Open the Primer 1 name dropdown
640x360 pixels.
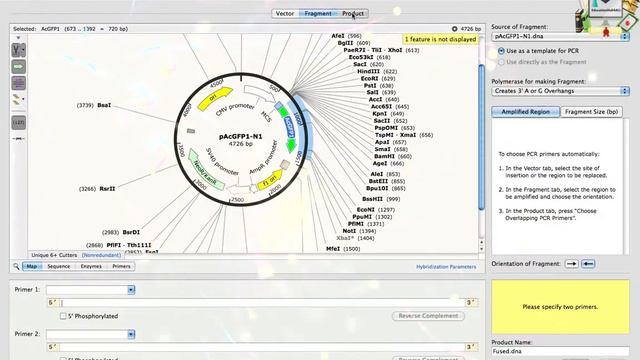(x=131, y=290)
